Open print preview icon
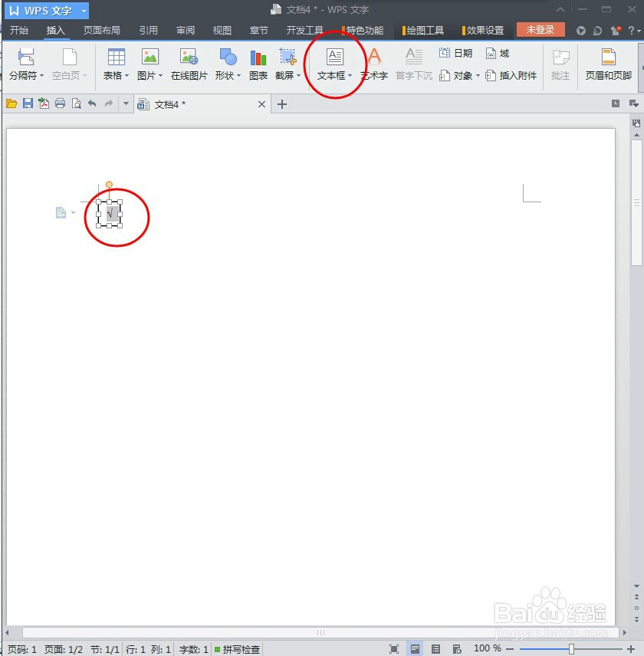 [76, 103]
